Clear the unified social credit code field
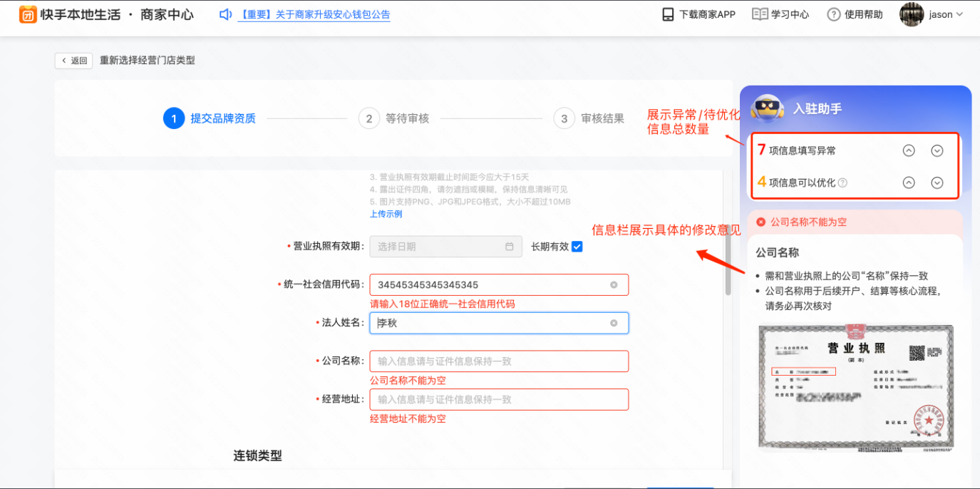Screen dimensions: 980x489 [614, 285]
